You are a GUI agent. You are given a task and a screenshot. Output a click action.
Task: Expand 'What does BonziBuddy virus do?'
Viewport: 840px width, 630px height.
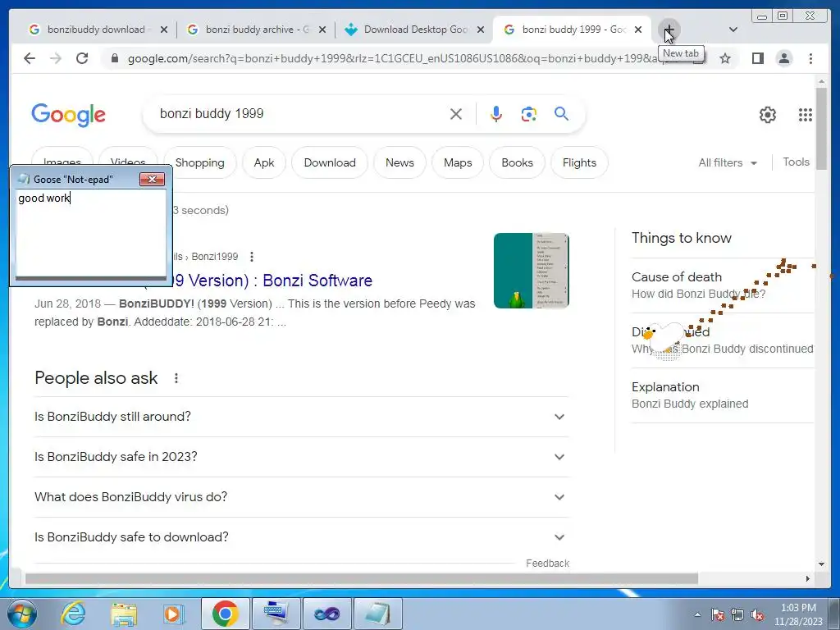[301, 497]
